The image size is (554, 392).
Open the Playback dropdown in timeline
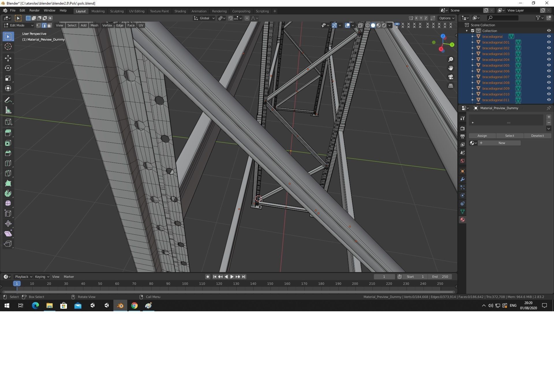(x=23, y=277)
